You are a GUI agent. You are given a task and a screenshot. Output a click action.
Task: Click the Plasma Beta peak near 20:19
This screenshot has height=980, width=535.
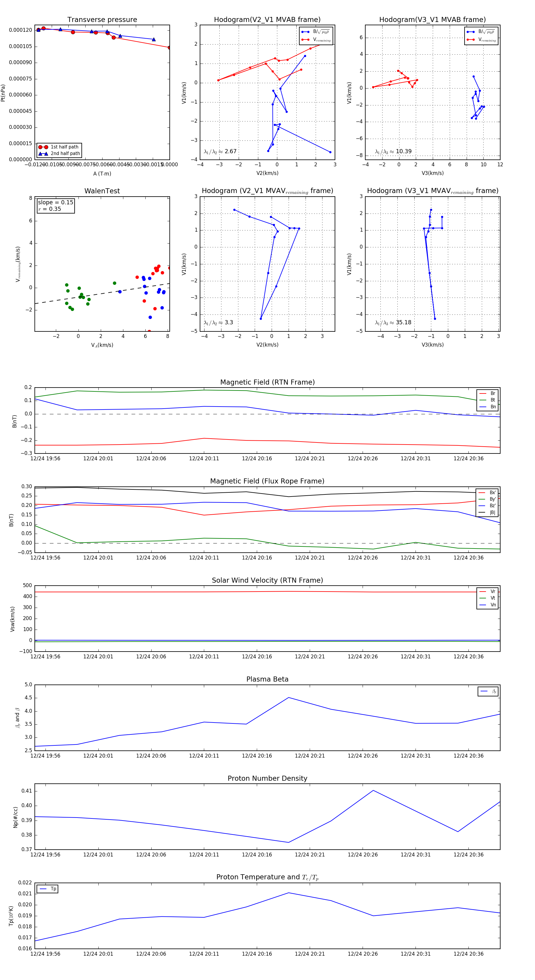click(x=289, y=697)
